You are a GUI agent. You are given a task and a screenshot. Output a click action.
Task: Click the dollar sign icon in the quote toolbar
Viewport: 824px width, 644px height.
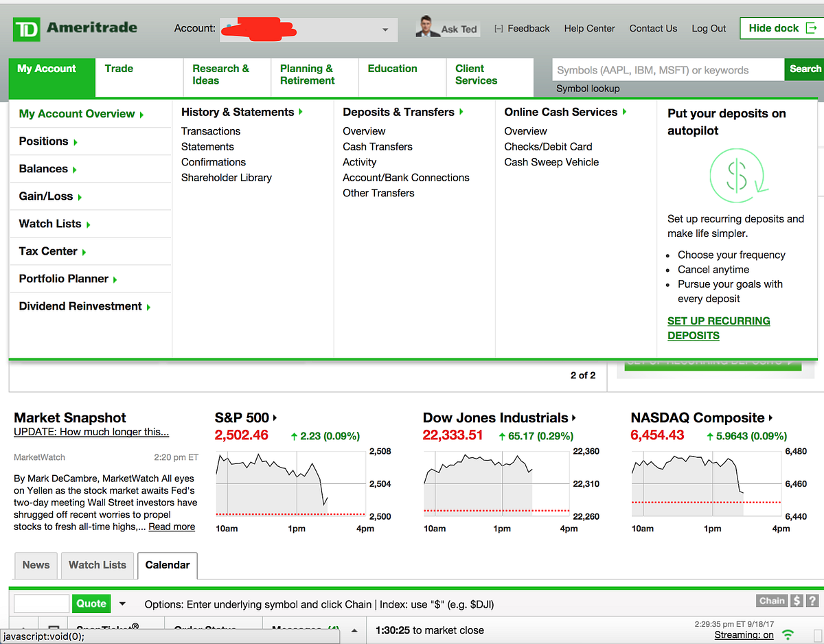(x=796, y=600)
